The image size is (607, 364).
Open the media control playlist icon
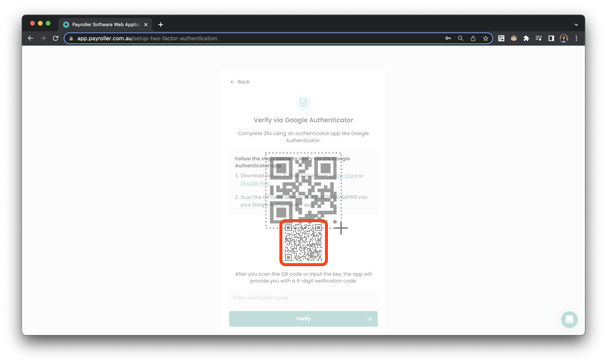pos(539,38)
